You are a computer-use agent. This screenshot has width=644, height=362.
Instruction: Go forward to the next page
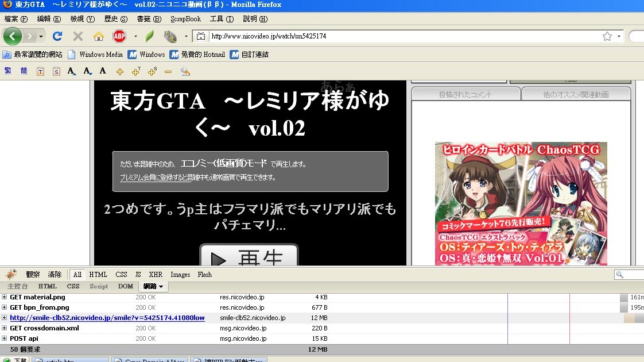(x=30, y=36)
